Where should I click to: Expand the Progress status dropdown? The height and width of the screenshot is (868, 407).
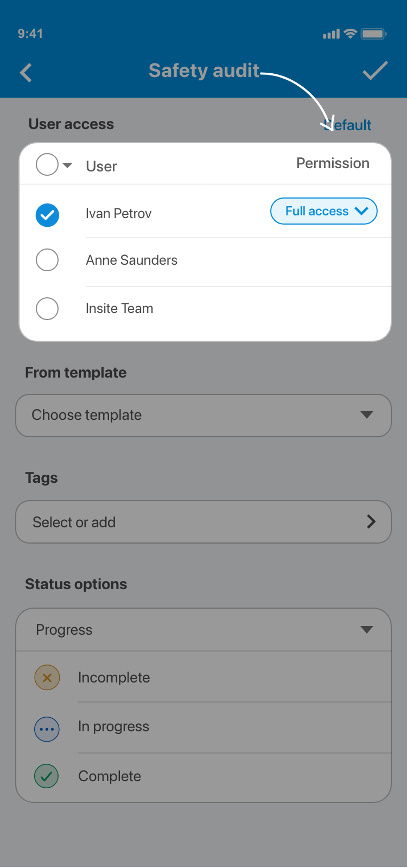[203, 630]
